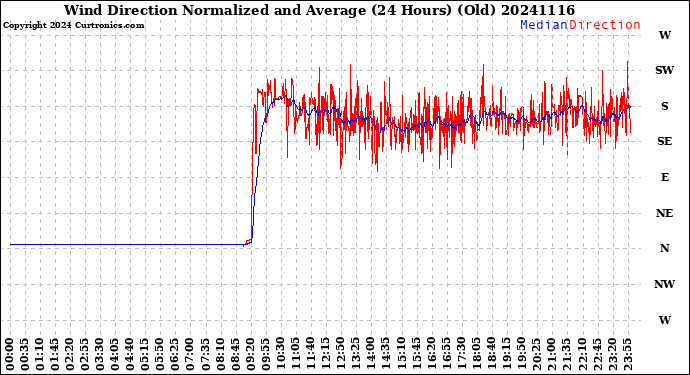Click the 12:15 time axis label
The width and height of the screenshot is (690, 375).
click(x=326, y=354)
